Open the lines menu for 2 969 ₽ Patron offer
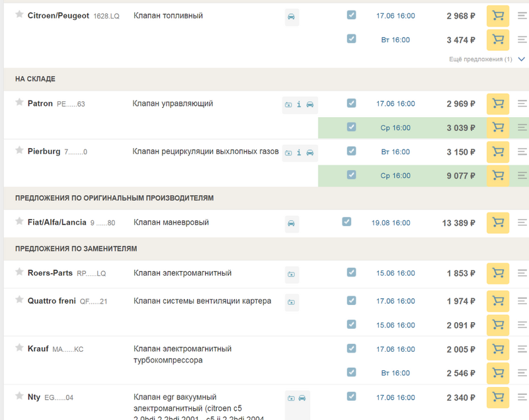The height and width of the screenshot is (420, 529). [x=522, y=104]
